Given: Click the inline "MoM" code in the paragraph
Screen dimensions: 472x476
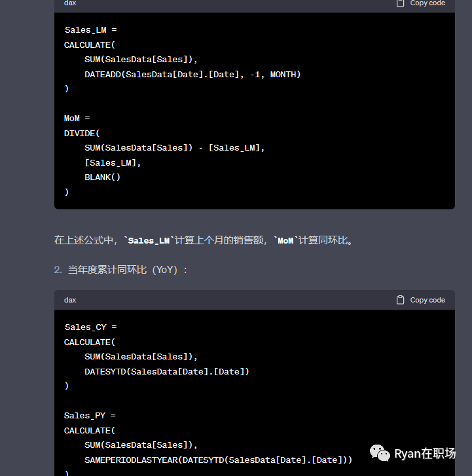Looking at the screenshot, I should (285, 240).
